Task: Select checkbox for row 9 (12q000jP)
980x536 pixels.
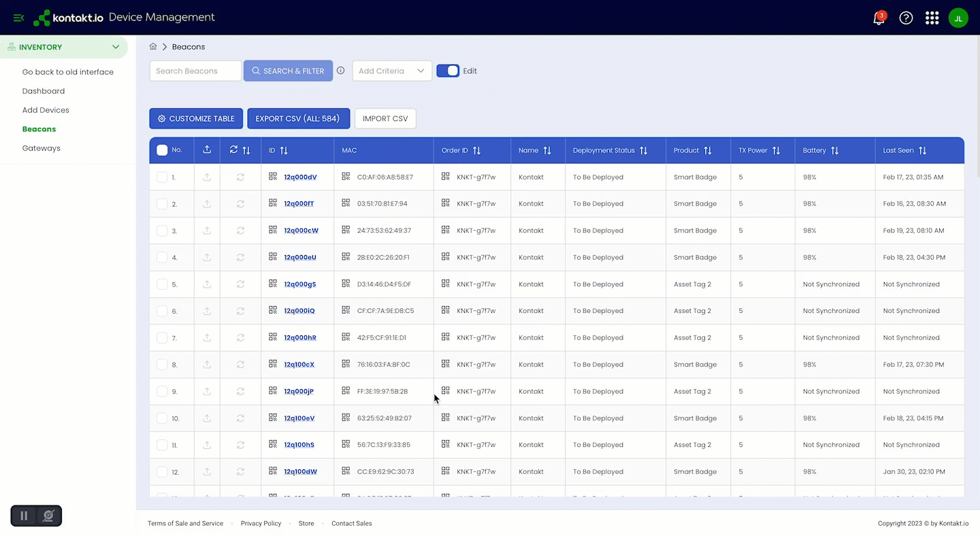Action: (x=162, y=391)
